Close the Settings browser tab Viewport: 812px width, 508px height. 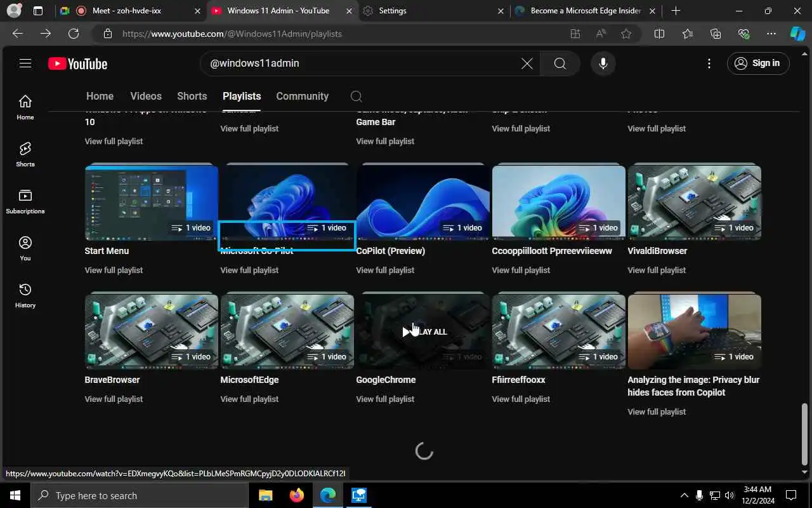tap(501, 11)
